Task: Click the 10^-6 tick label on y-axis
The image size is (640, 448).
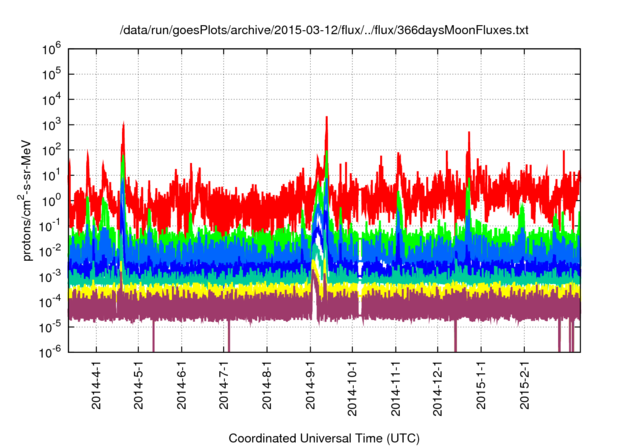Action: (x=52, y=351)
